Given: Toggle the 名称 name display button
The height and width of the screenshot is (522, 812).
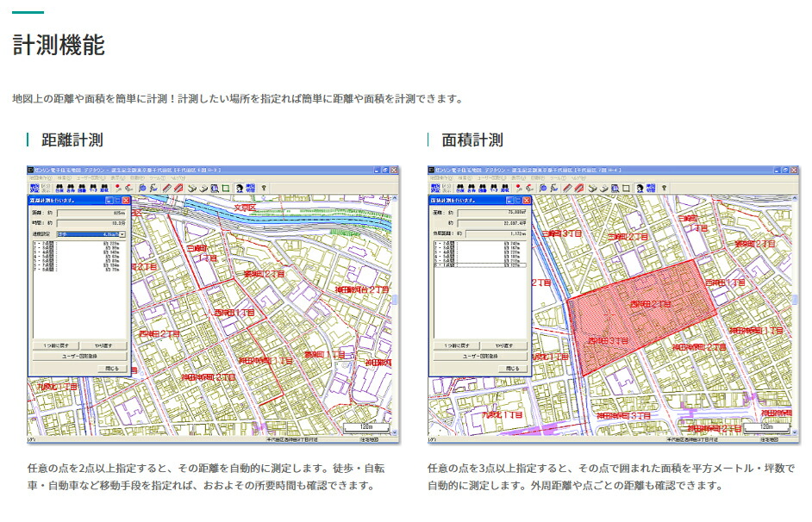Looking at the screenshot, I should 71,187.
